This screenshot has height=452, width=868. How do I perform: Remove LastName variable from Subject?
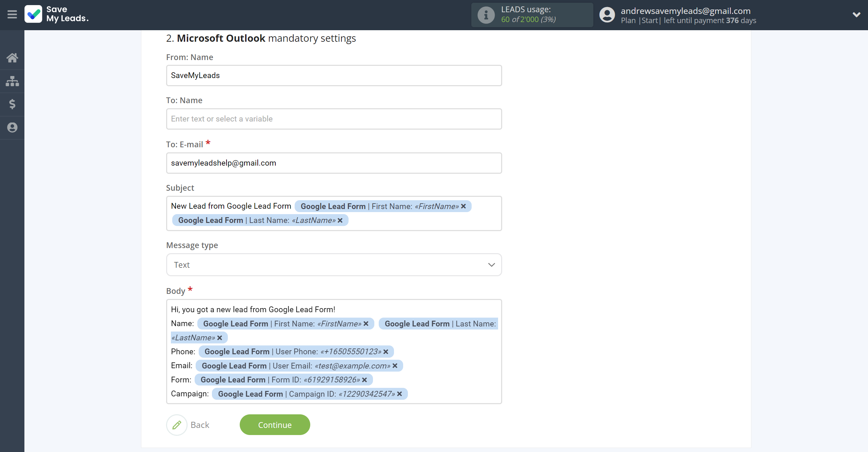point(340,220)
